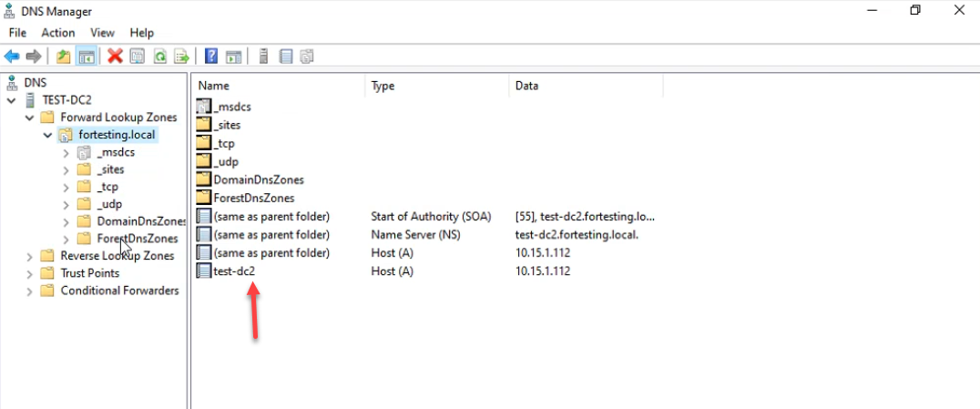The image size is (980, 409).
Task: Toggle the Show/Hide Action Pane icon
Action: pos(233,56)
